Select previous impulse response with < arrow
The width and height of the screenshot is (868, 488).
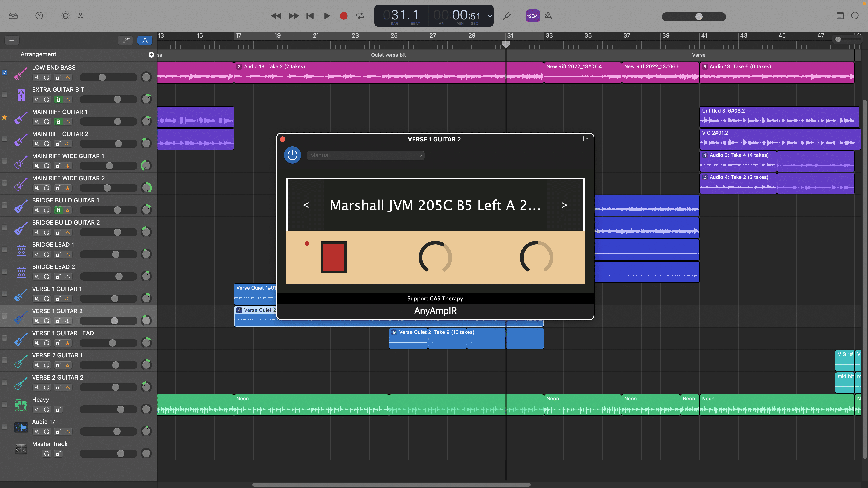pos(306,205)
